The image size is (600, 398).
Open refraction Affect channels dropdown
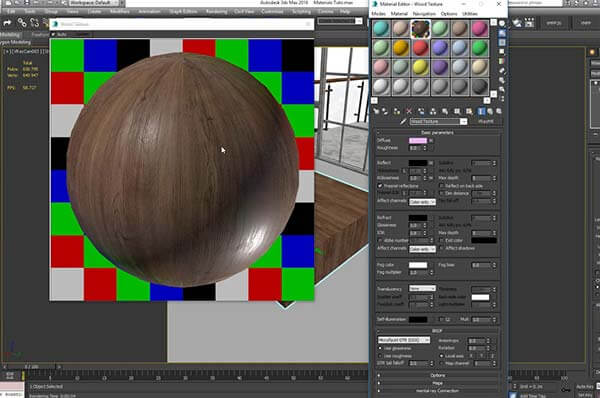[422, 249]
